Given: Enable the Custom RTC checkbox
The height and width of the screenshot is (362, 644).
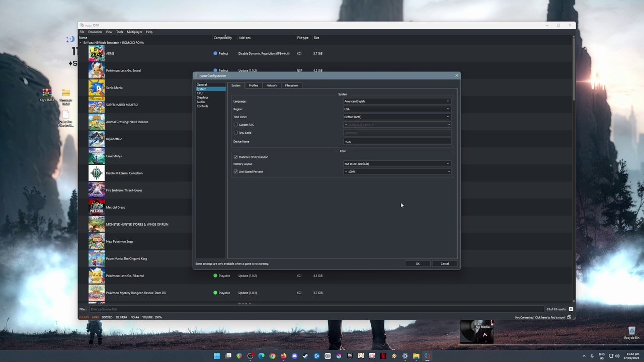Looking at the screenshot, I should (235, 125).
